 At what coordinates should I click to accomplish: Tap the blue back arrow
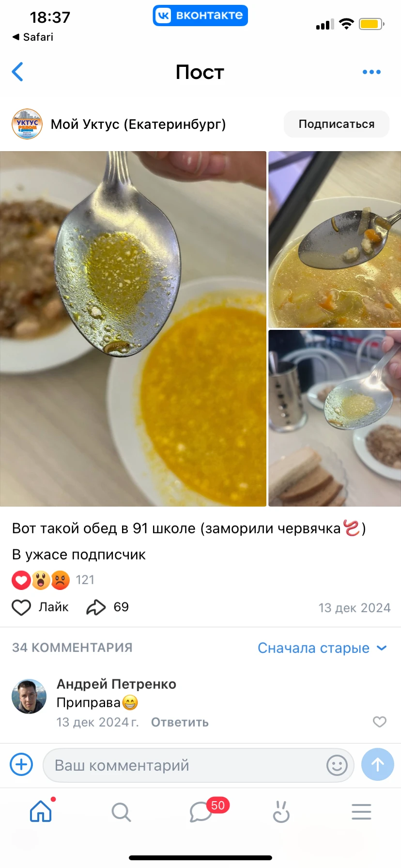[17, 72]
